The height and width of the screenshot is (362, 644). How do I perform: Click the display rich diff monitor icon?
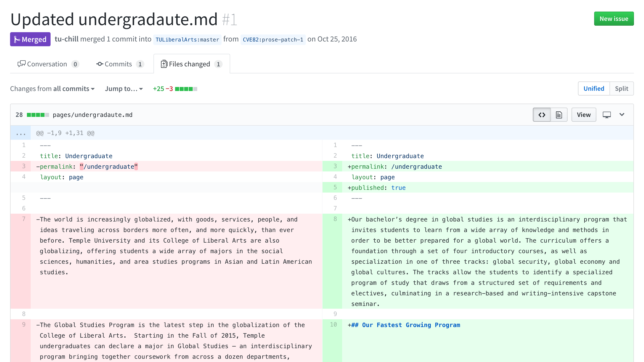(607, 115)
